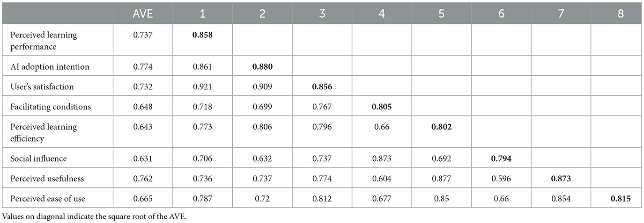
Task: Click the 0.921 cell in User's satisfaction row
Action: 202,87
